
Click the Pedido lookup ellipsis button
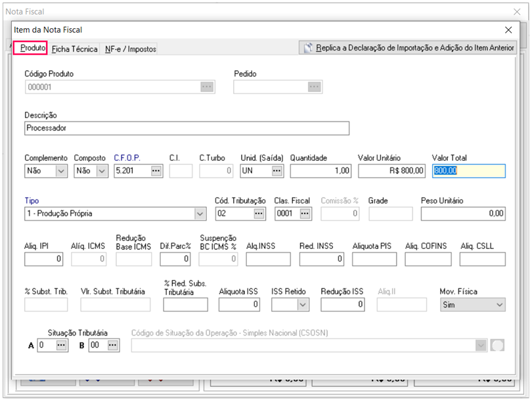point(315,87)
